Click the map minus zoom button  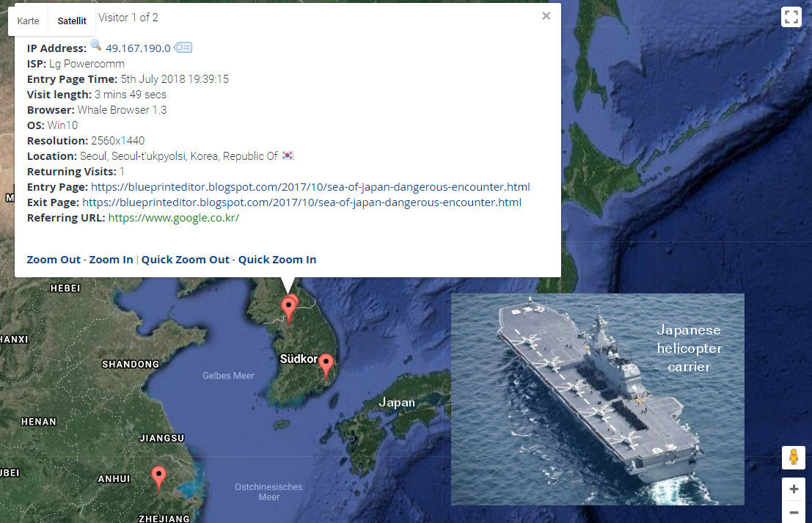tap(794, 513)
